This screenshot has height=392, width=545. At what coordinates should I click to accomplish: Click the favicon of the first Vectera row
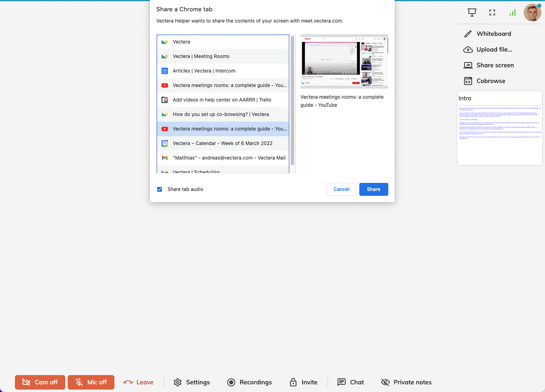[165, 42]
